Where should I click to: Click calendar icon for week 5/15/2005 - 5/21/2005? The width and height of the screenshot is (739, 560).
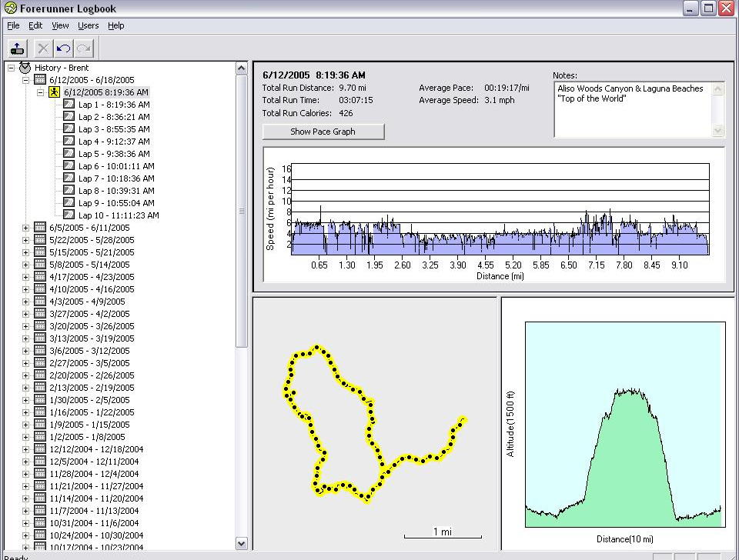pyautogui.click(x=40, y=252)
